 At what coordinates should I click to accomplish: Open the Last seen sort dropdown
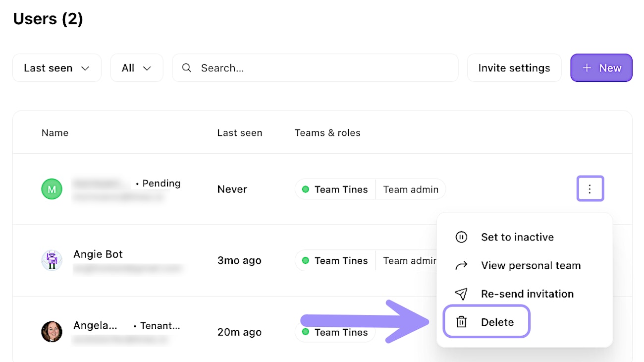click(56, 68)
